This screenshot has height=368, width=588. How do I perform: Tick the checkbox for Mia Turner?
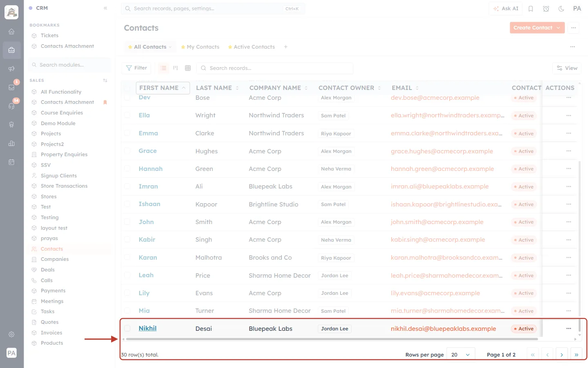click(127, 311)
